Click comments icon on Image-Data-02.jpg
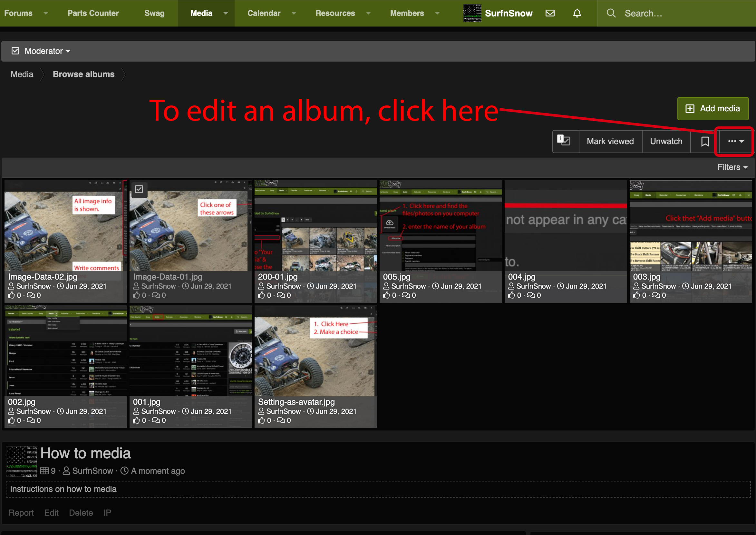Viewport: 756px width, 535px height. [x=31, y=295]
